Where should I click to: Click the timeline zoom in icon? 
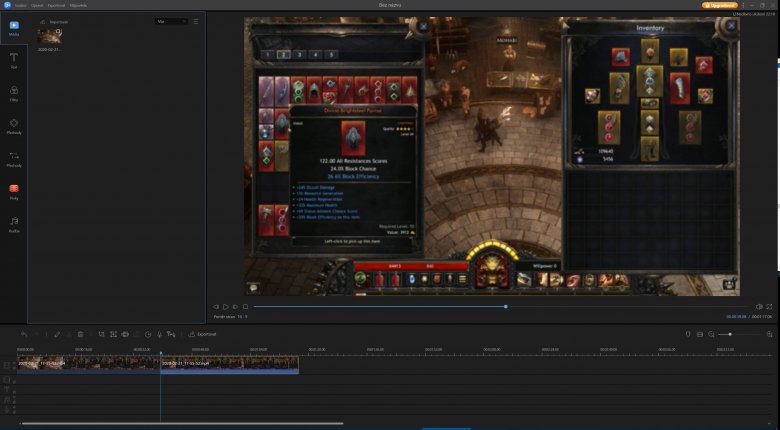[770, 334]
